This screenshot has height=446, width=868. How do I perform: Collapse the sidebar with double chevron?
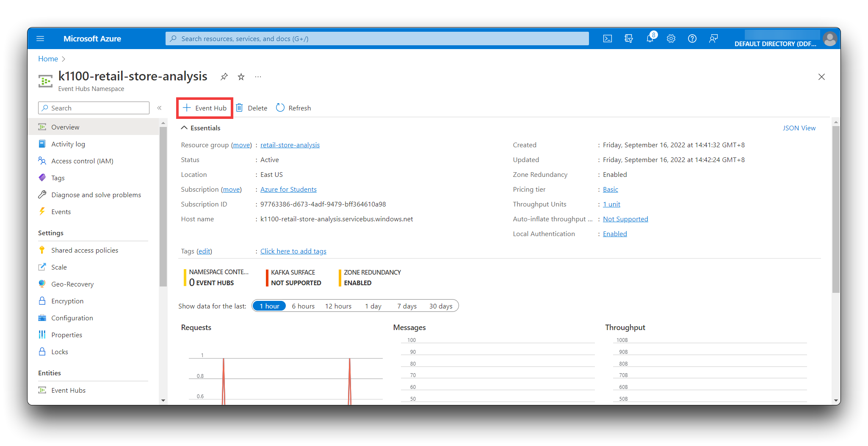click(x=160, y=108)
